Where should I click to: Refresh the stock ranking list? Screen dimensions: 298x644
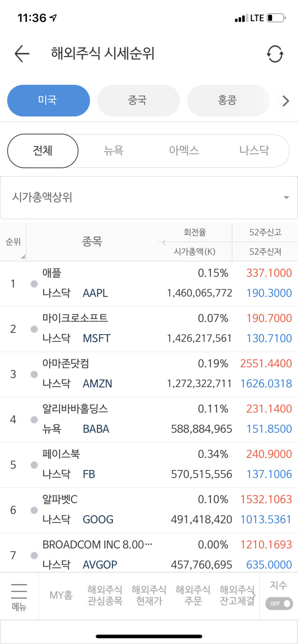pyautogui.click(x=275, y=54)
